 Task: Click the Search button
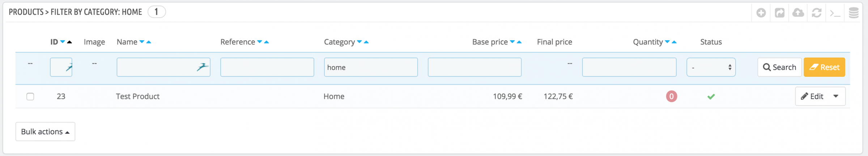779,67
